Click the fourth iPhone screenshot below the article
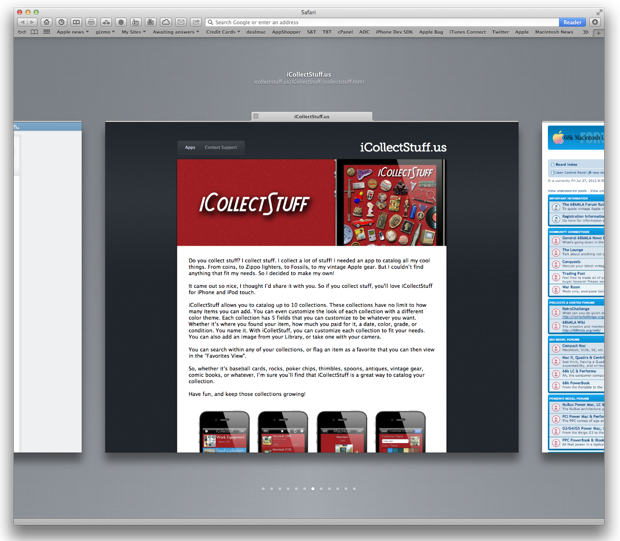Viewport: 620px width, 541px height. point(401,431)
